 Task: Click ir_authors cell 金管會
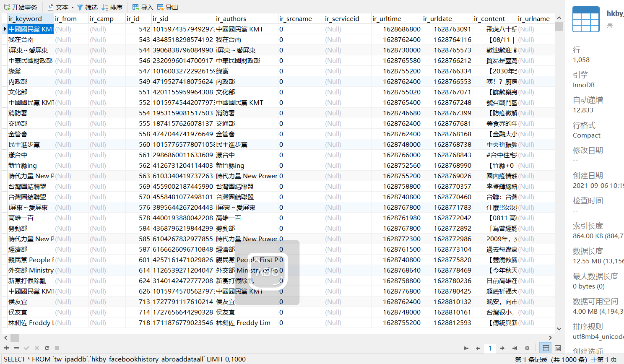point(246,134)
